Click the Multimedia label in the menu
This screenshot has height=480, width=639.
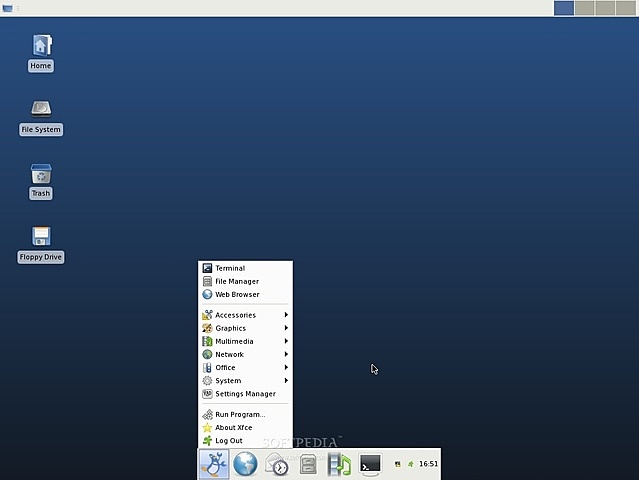pyautogui.click(x=234, y=341)
